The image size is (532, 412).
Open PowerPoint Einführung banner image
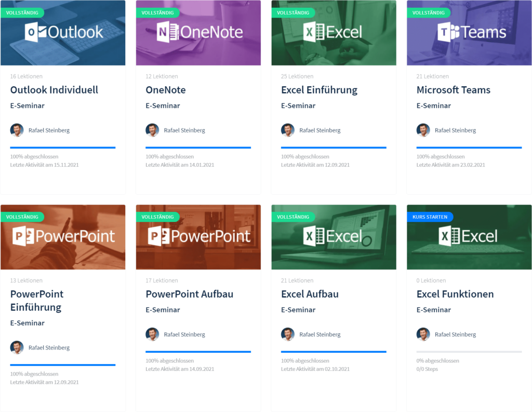[x=63, y=237]
